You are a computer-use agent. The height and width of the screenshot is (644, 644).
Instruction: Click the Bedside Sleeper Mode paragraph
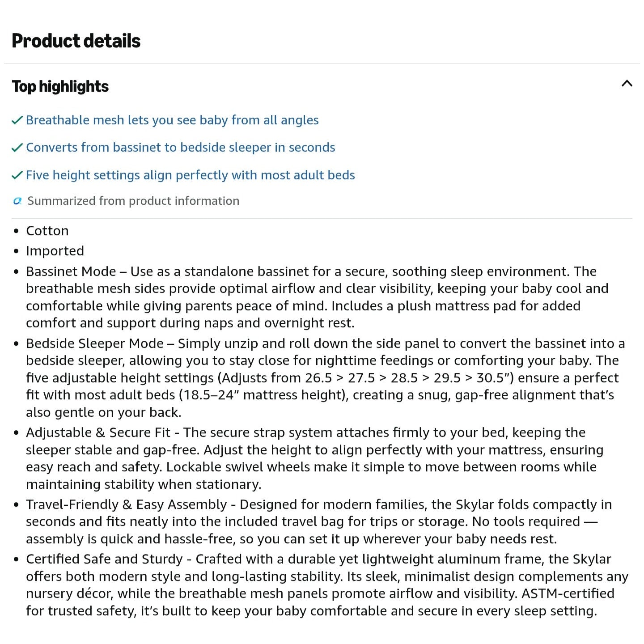point(326,378)
